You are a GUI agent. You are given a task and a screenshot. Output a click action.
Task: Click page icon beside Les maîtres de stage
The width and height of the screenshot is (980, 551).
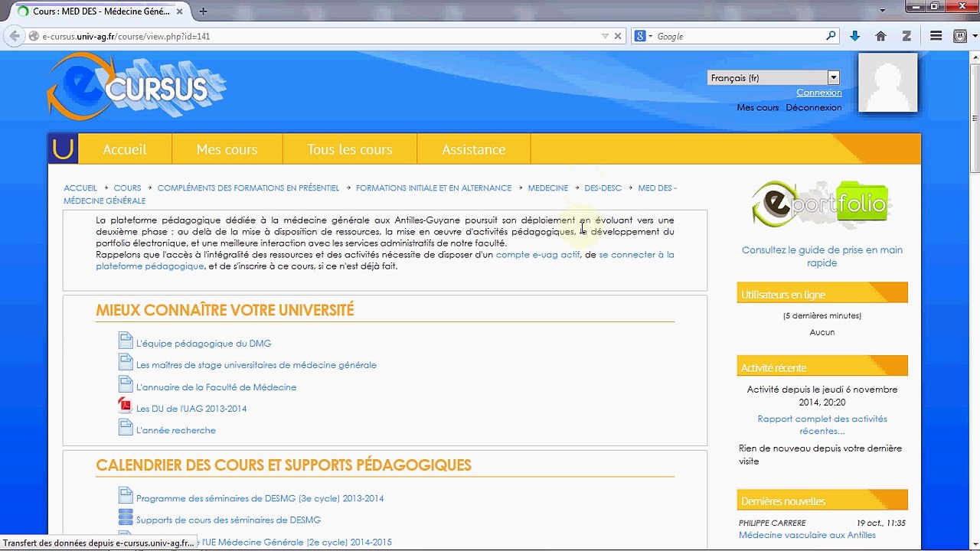pyautogui.click(x=126, y=362)
